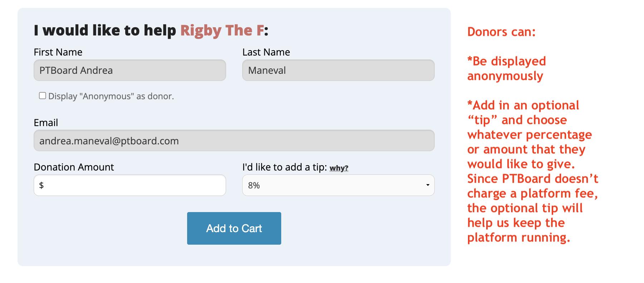Click the Last Name label
The image size is (644, 283).
click(x=266, y=52)
